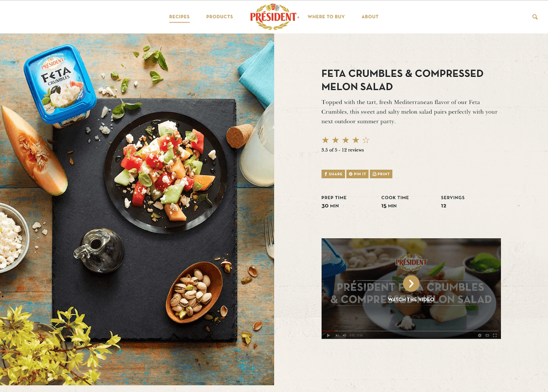Viewport: 548px width, 392px height.
Task: Open the Products menu item
Action: 220,17
